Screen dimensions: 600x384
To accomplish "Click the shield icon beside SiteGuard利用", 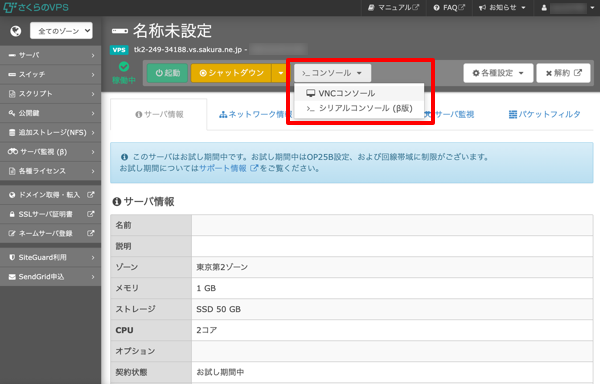I will tap(12, 257).
